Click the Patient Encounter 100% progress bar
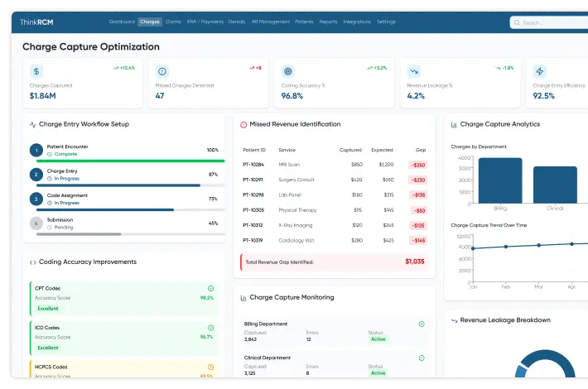The height and width of the screenshot is (389, 588). tap(131, 161)
